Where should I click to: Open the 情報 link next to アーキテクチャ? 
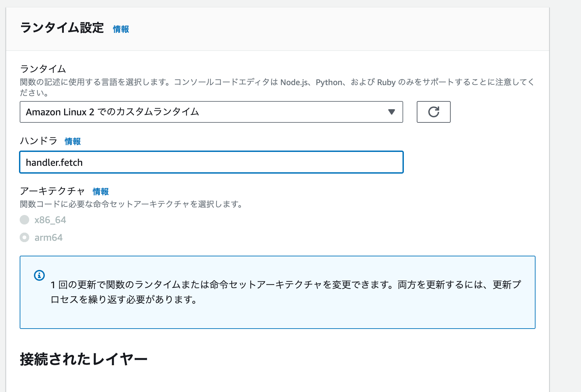tap(100, 192)
